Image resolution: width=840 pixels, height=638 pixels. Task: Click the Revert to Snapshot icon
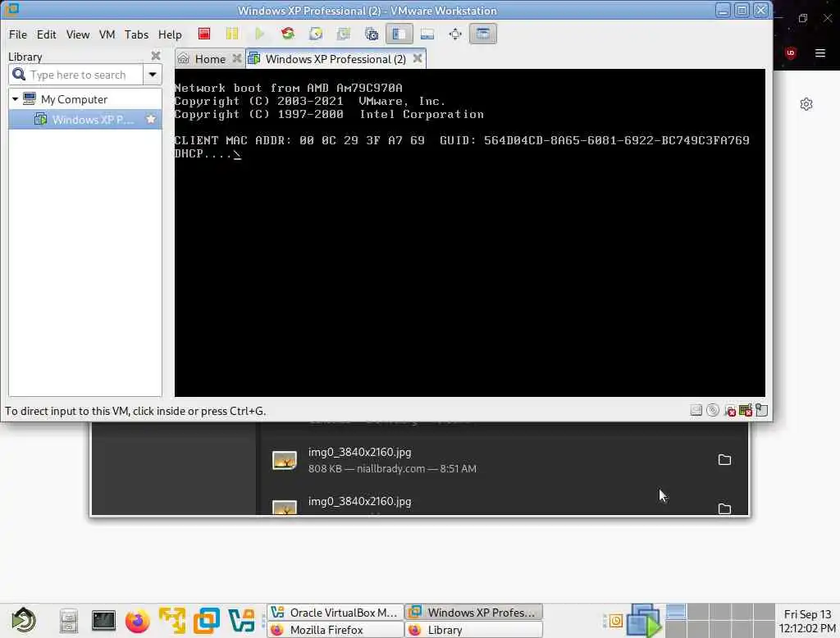pyautogui.click(x=344, y=34)
